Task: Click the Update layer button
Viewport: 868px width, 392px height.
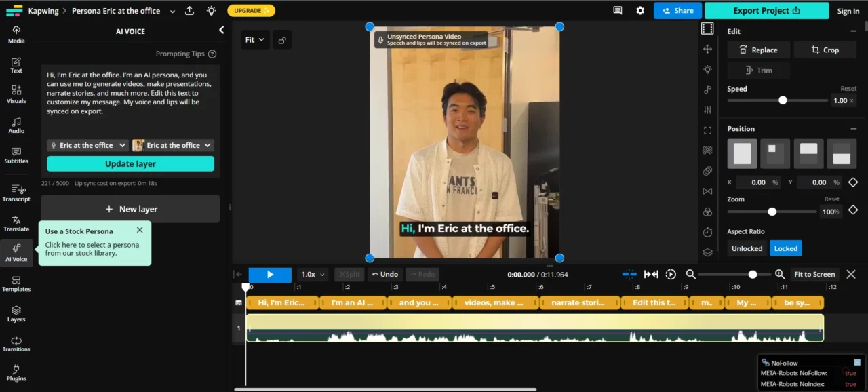Action: pyautogui.click(x=130, y=164)
